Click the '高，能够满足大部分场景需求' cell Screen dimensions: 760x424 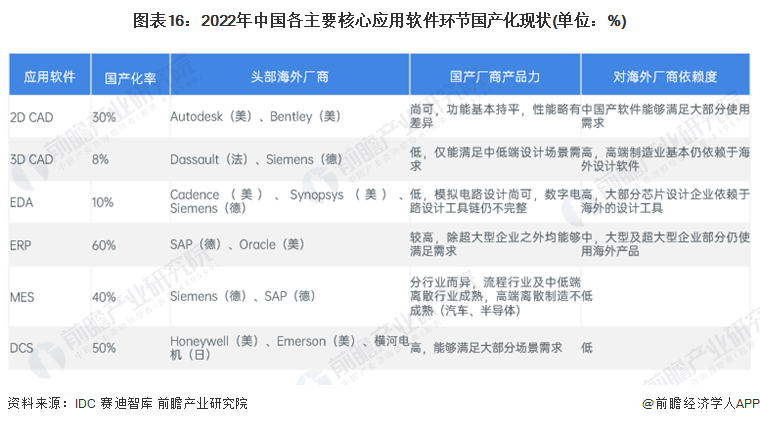coord(486,347)
